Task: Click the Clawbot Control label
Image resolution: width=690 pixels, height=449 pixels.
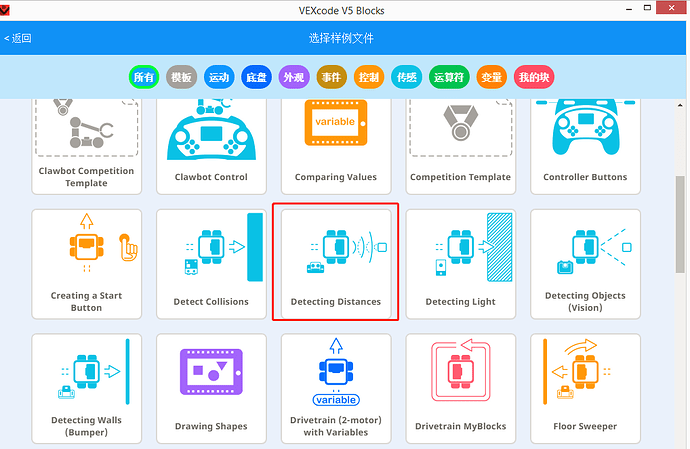Action: tap(211, 177)
